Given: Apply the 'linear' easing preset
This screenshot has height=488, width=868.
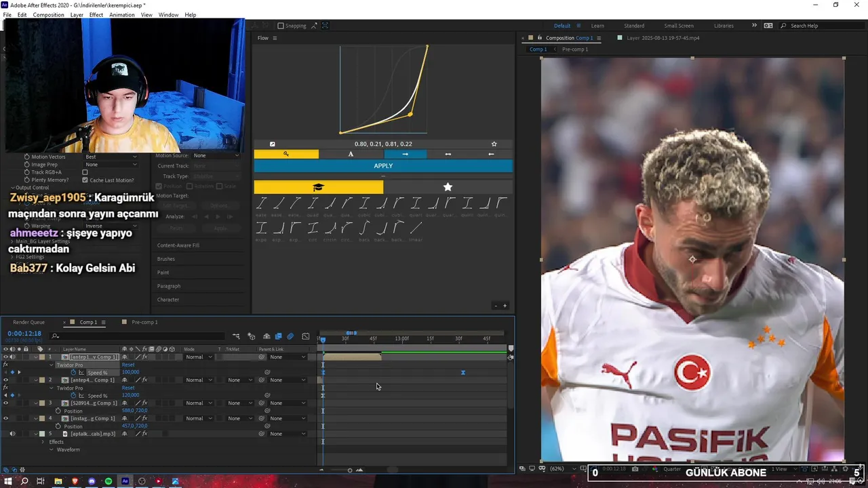Looking at the screenshot, I should (x=416, y=229).
